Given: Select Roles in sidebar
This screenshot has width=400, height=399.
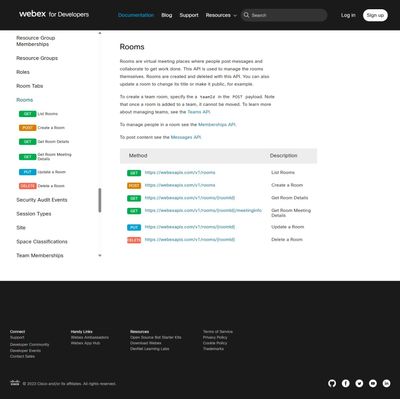Looking at the screenshot, I should click(23, 72).
